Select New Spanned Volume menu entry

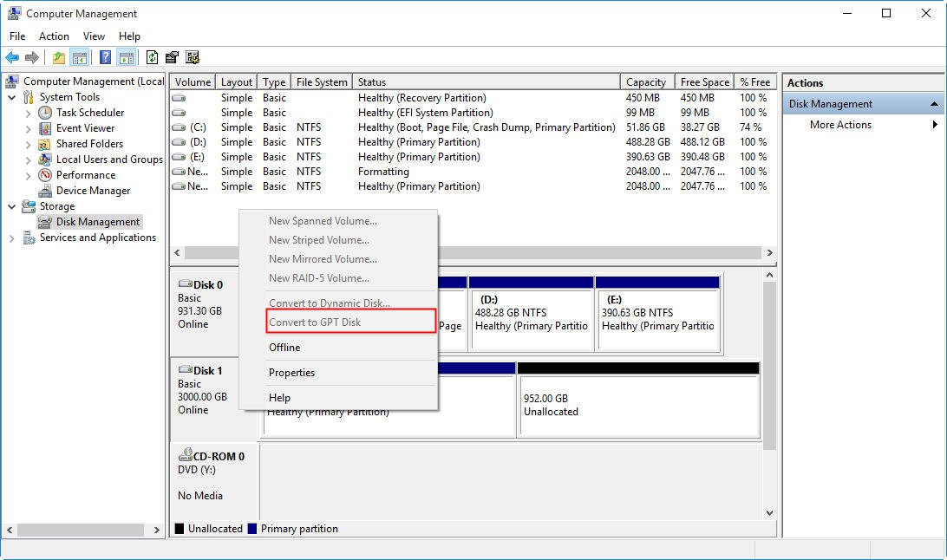click(x=338, y=221)
